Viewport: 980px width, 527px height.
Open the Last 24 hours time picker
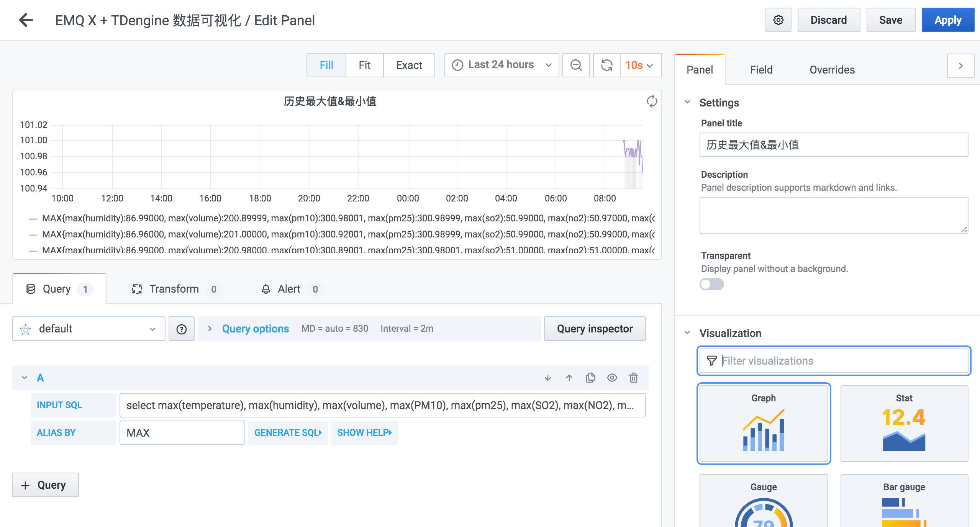501,65
